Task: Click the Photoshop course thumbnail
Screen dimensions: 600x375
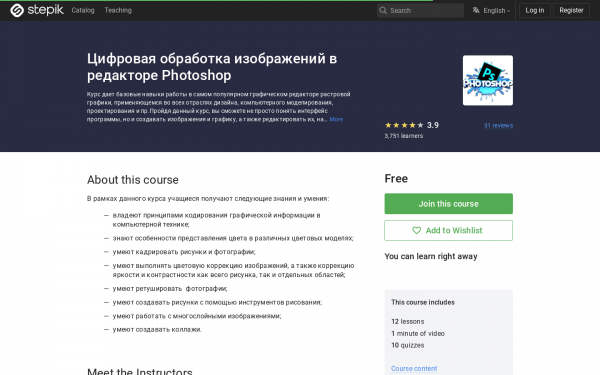Action: [488, 80]
